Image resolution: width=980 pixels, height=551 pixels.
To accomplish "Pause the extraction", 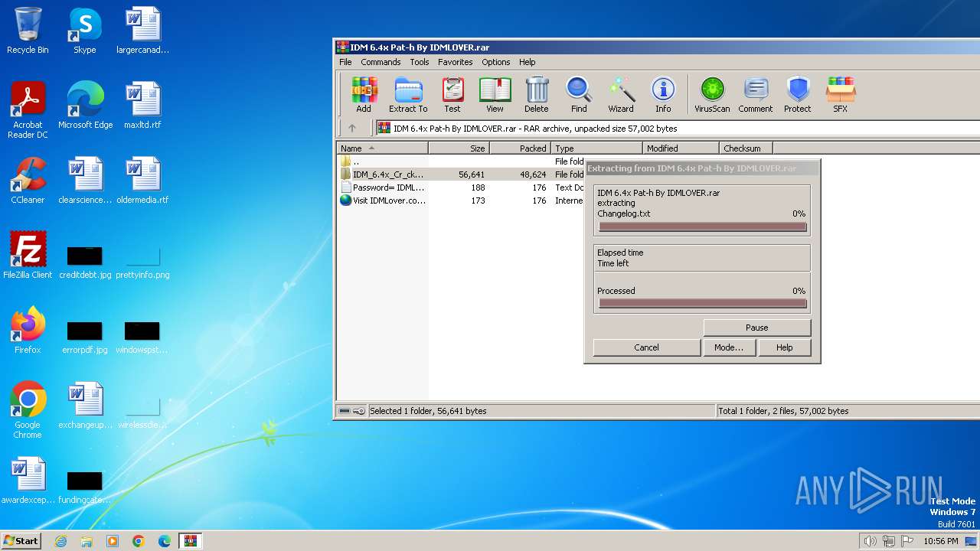I will coord(756,328).
